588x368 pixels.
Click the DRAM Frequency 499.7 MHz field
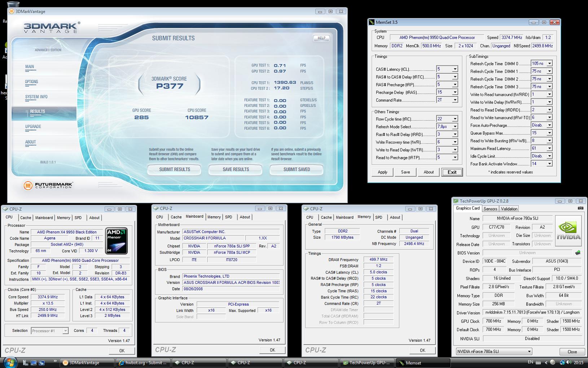pos(378,259)
